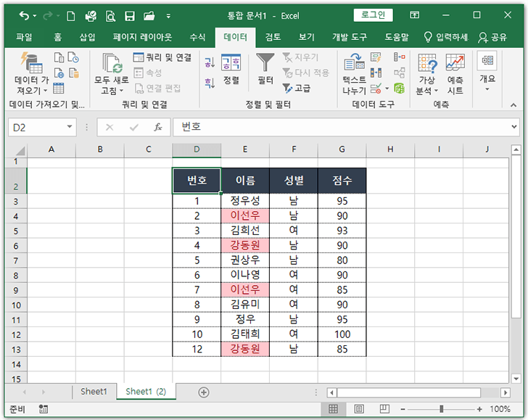Click the vertical scrollbar down arrow
Screen dimensions: 528x420
pyautogui.click(x=516, y=378)
